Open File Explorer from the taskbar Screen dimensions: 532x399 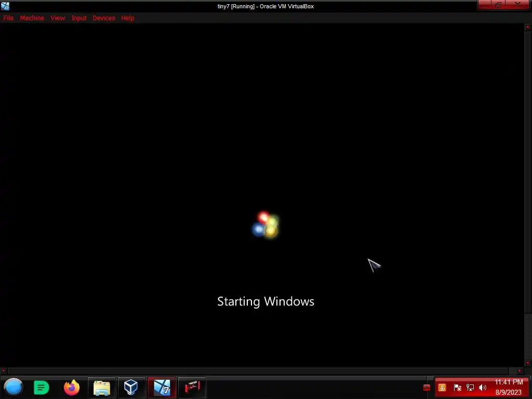[x=102, y=388]
